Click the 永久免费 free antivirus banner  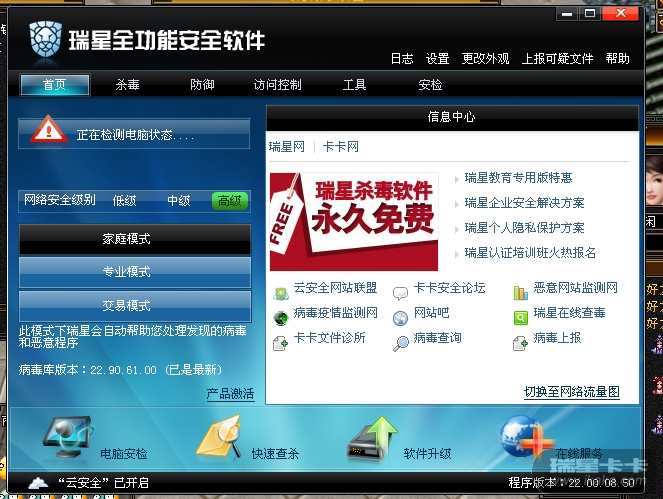pos(354,222)
